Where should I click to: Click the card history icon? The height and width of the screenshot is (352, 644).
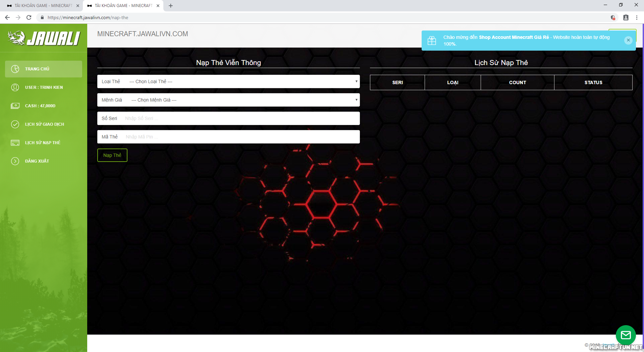click(15, 143)
